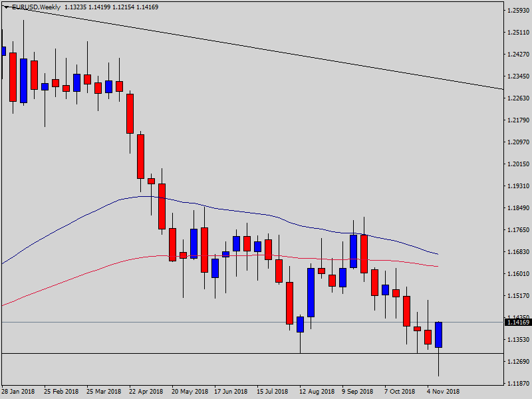Click the 25 Mar 2018 date label

pos(104,392)
